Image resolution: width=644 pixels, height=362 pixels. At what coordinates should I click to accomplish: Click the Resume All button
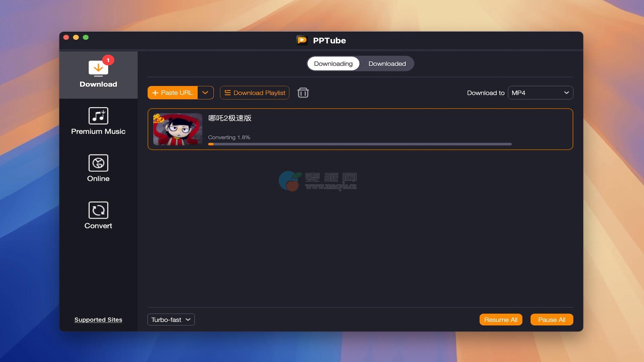click(501, 319)
